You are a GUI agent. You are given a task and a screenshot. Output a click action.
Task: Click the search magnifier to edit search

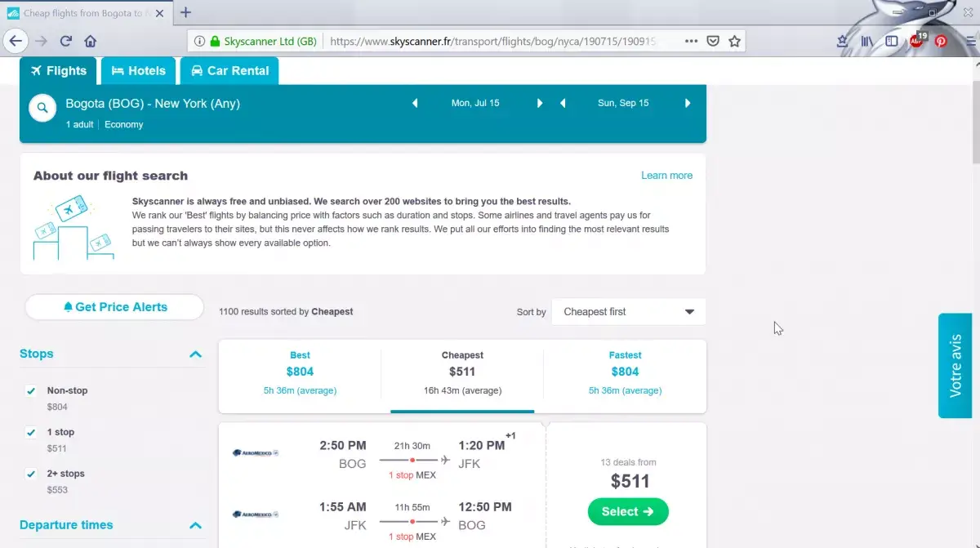click(x=42, y=108)
